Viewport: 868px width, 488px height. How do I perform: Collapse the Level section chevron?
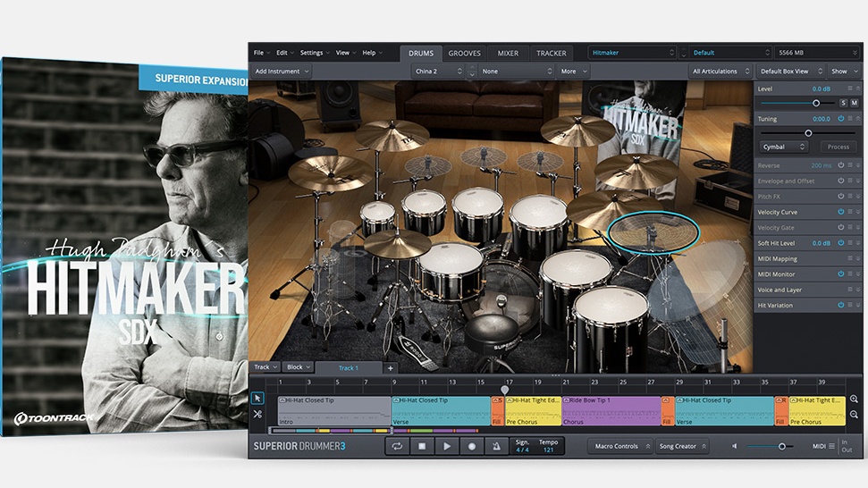pos(858,88)
